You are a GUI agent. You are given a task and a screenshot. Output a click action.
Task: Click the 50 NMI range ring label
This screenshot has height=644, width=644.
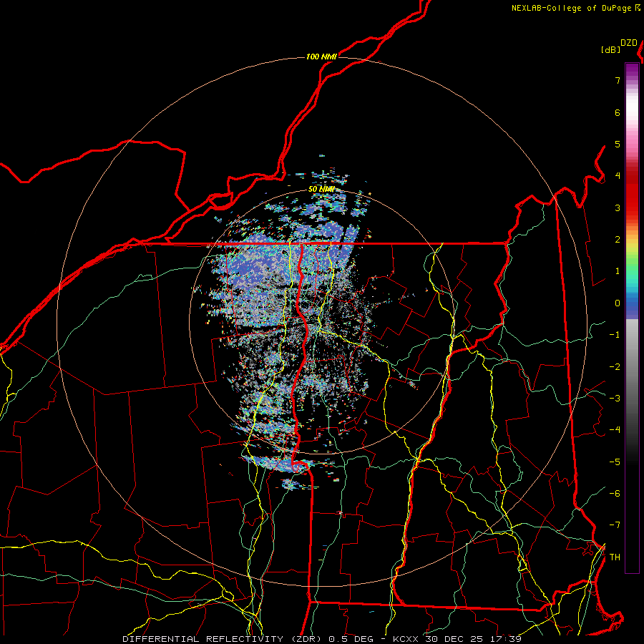click(321, 190)
